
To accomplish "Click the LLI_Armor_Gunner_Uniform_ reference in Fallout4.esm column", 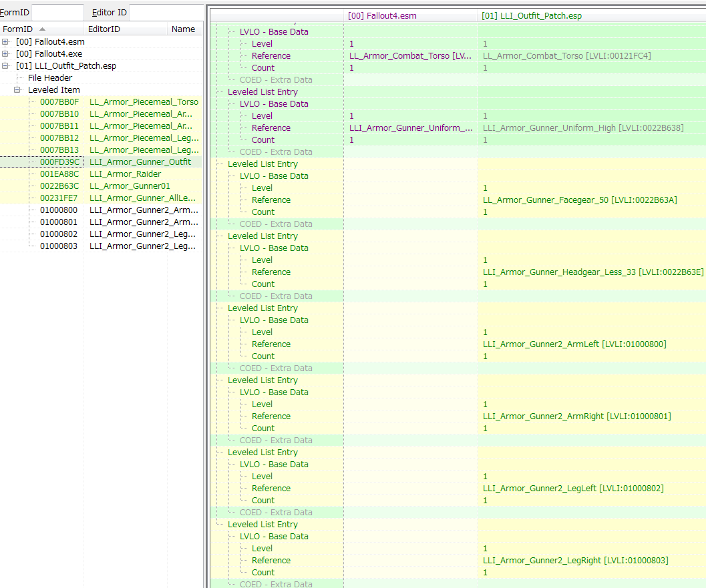I will coord(411,127).
